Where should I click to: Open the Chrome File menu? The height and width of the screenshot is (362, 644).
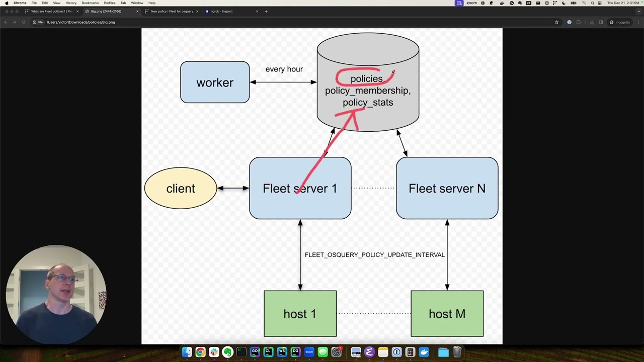(x=34, y=3)
